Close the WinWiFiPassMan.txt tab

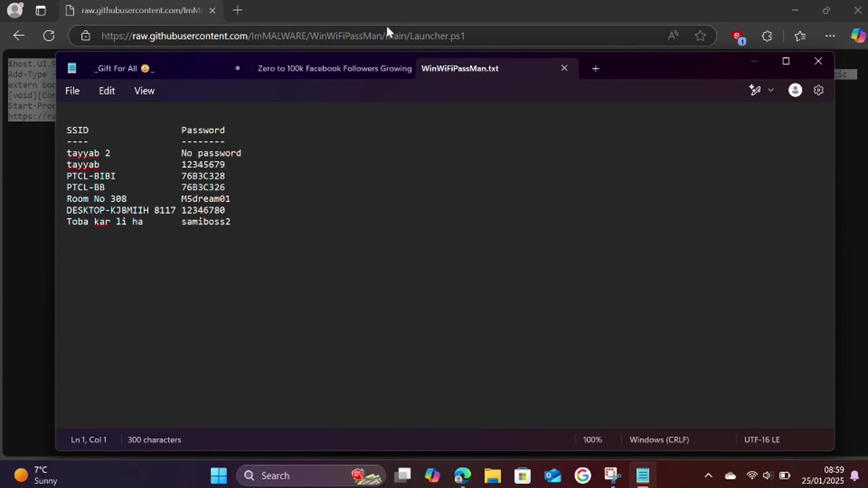(x=564, y=68)
